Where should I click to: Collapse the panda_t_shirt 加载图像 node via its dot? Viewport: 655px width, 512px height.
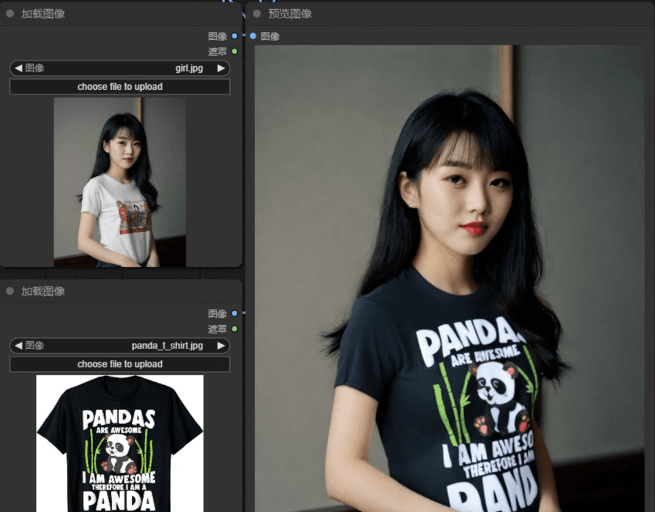click(x=10, y=291)
